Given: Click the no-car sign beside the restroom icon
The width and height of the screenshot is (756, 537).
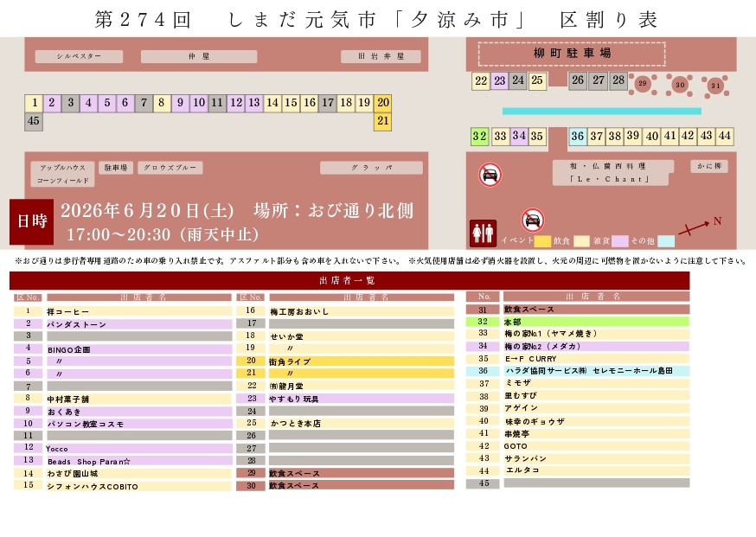Looking at the screenshot, I should point(532,220).
